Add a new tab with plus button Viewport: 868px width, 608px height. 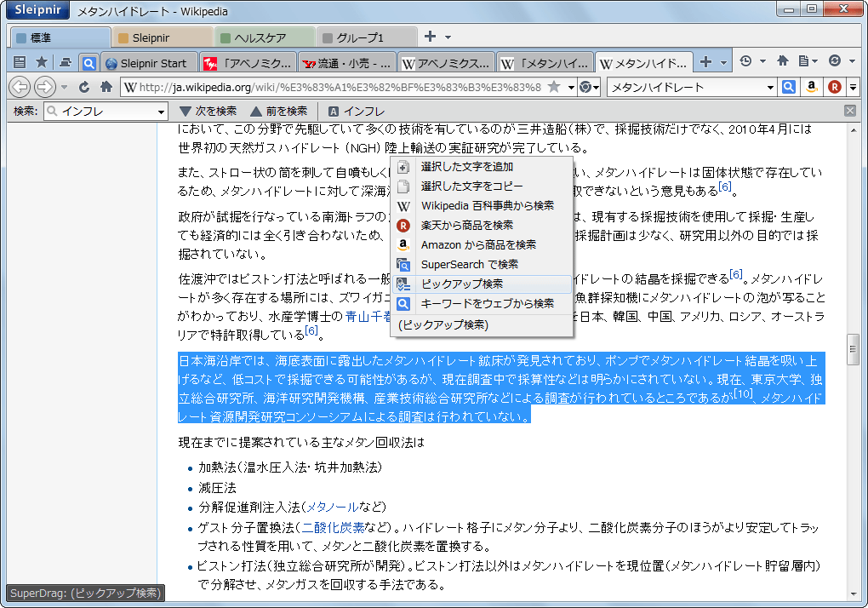tap(705, 61)
